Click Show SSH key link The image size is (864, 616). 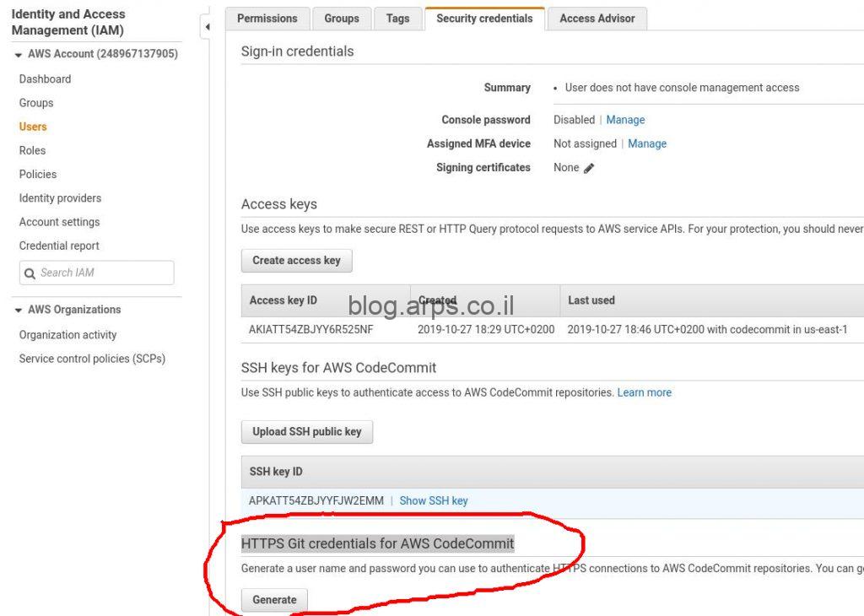click(x=434, y=500)
